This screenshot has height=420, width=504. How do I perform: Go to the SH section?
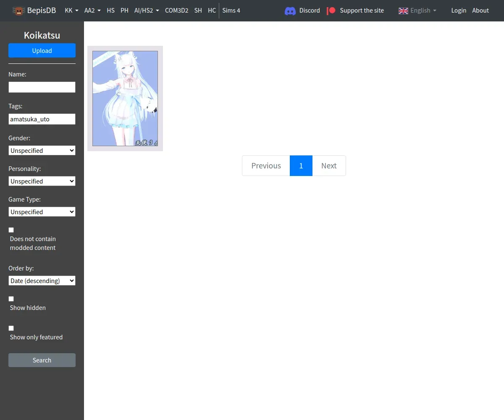[x=198, y=10]
